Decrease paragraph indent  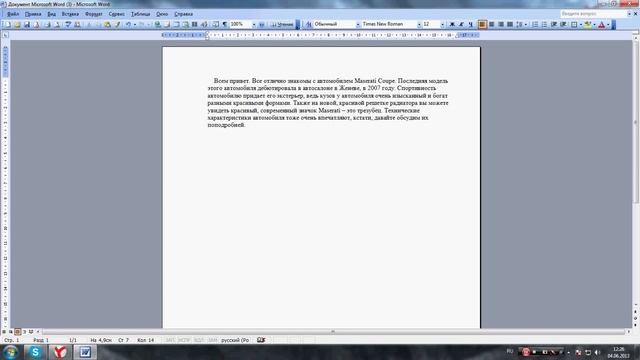pos(553,24)
